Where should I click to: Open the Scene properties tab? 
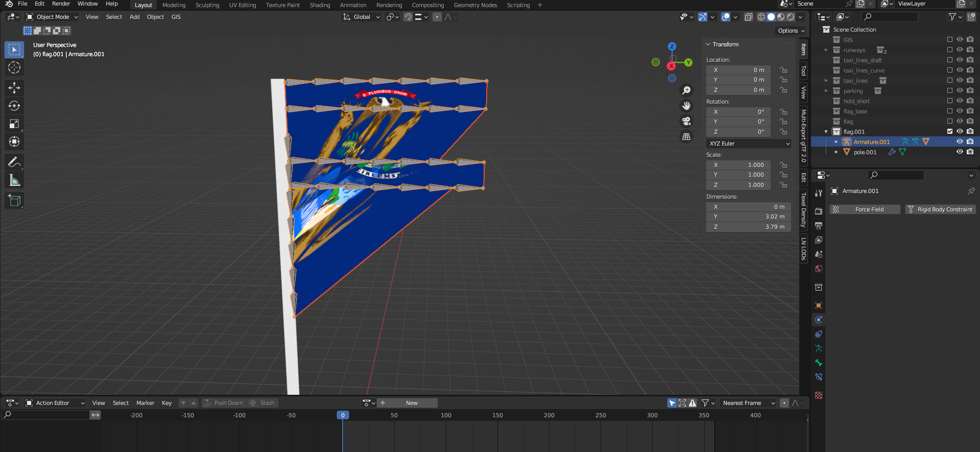[819, 254]
